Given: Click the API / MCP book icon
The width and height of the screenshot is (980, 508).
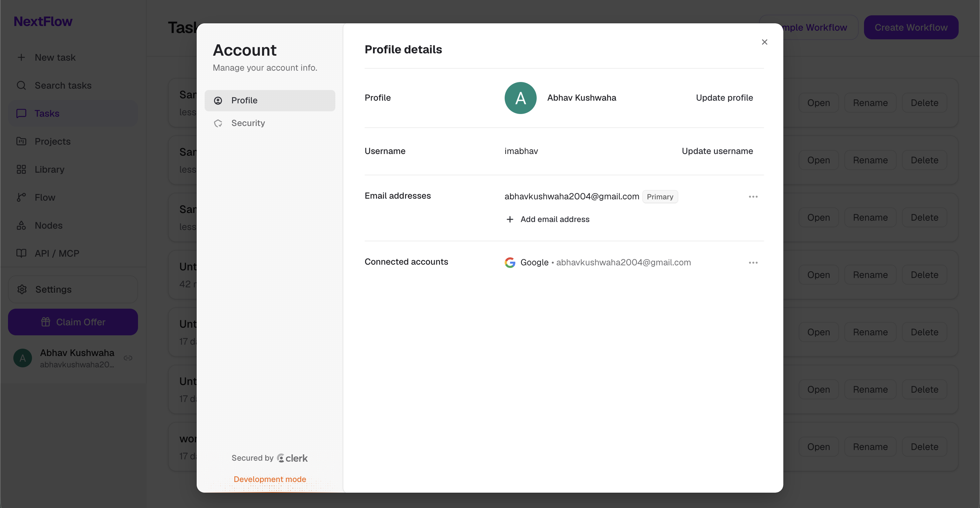Looking at the screenshot, I should (x=21, y=253).
